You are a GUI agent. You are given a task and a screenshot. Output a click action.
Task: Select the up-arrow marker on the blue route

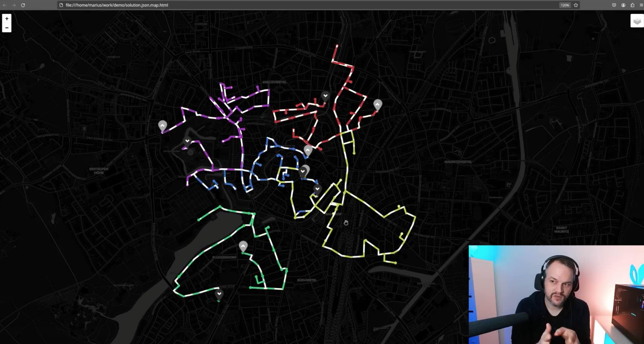point(308,150)
